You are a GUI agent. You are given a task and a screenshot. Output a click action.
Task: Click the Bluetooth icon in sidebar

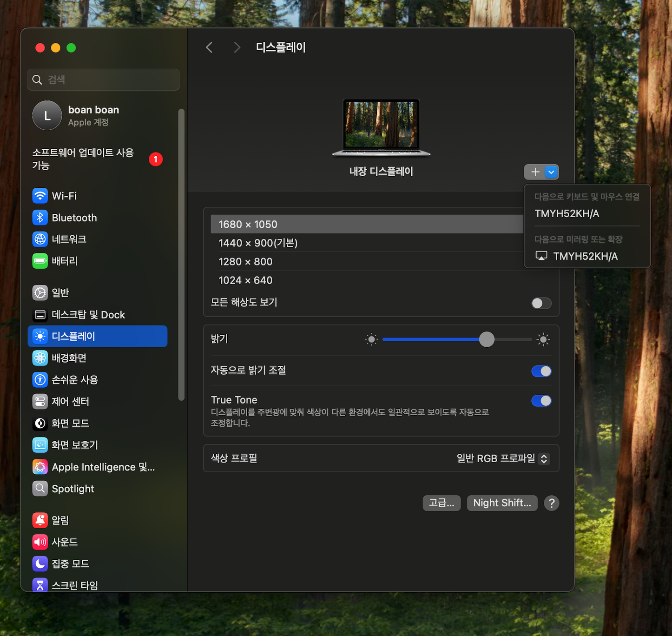[x=40, y=218]
